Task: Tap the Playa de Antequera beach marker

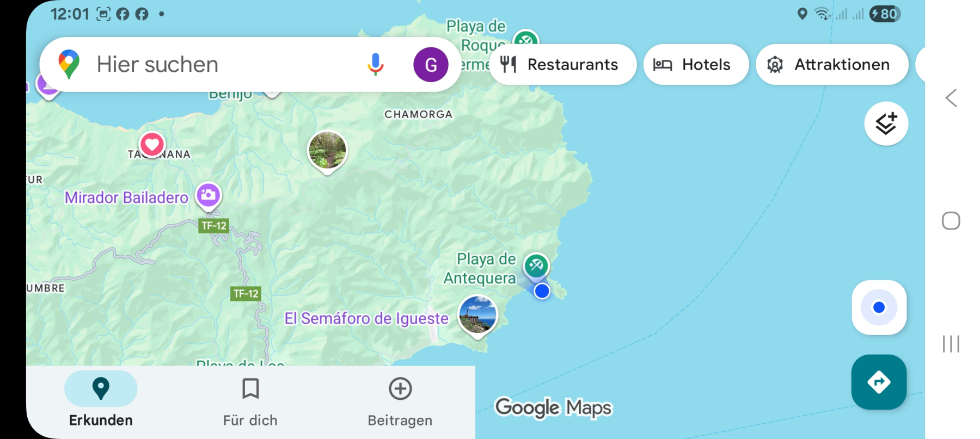Action: (536, 265)
